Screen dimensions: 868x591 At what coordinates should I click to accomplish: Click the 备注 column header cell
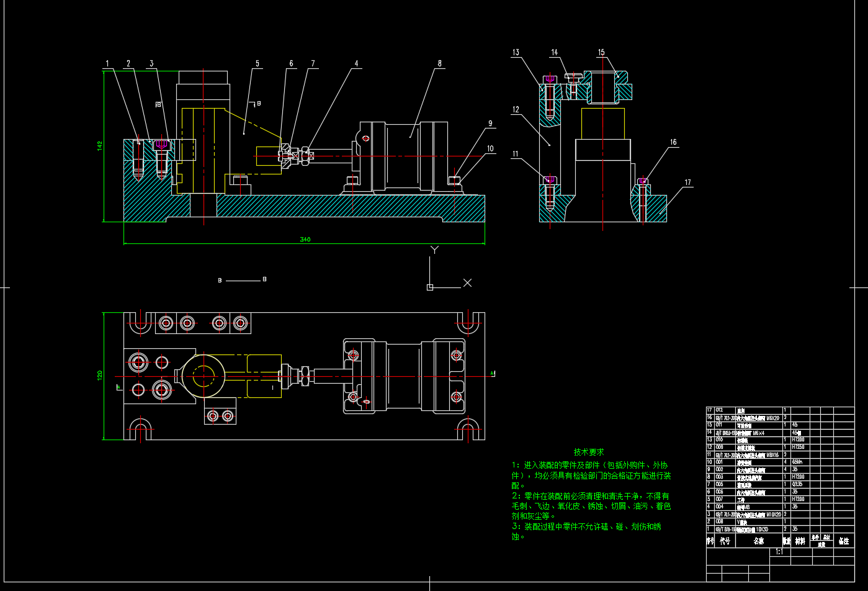point(843,541)
